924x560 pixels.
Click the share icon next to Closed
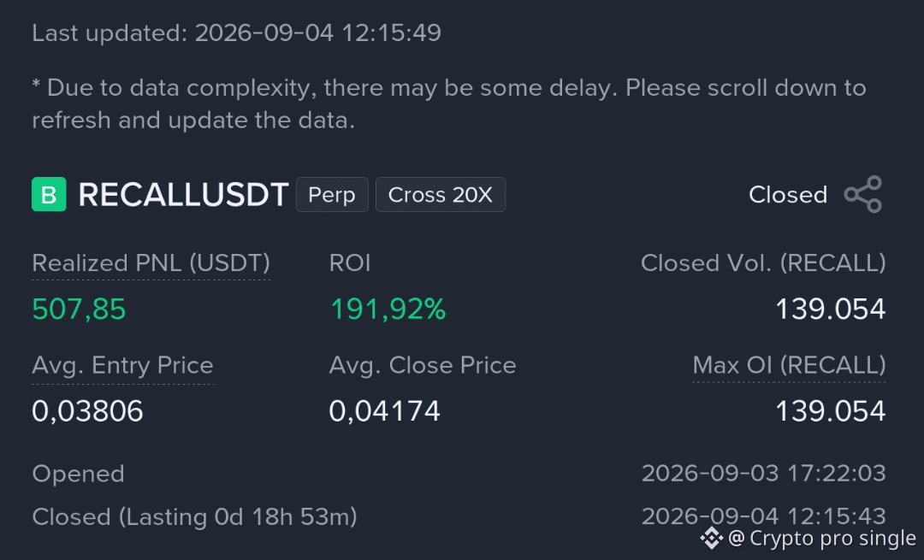(863, 194)
